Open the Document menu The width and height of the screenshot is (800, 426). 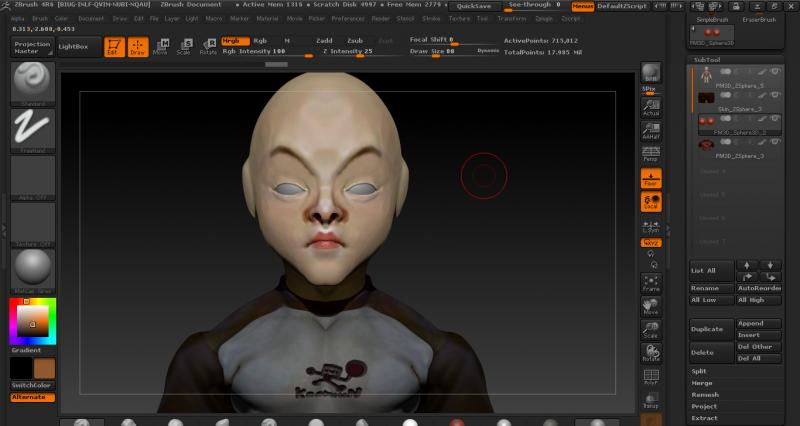point(91,18)
